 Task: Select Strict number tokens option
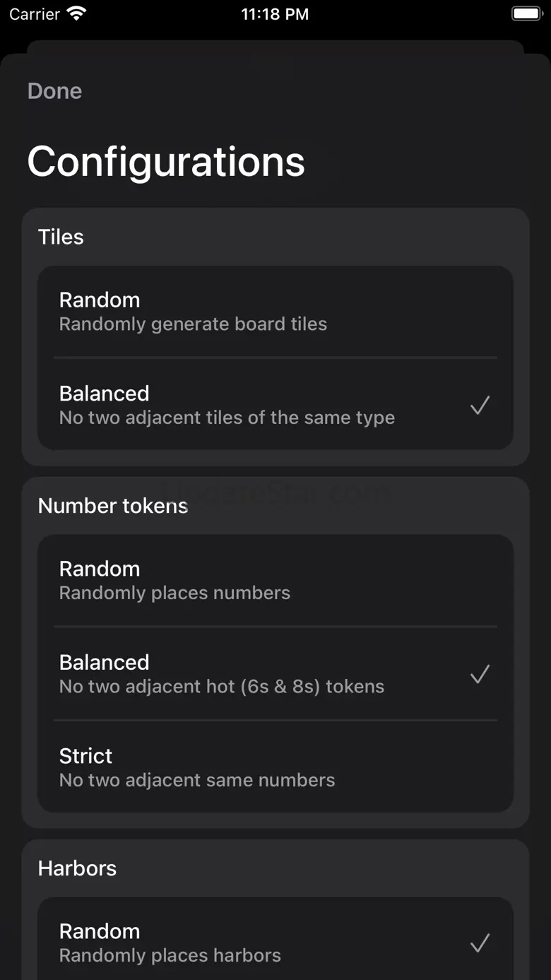[274, 767]
